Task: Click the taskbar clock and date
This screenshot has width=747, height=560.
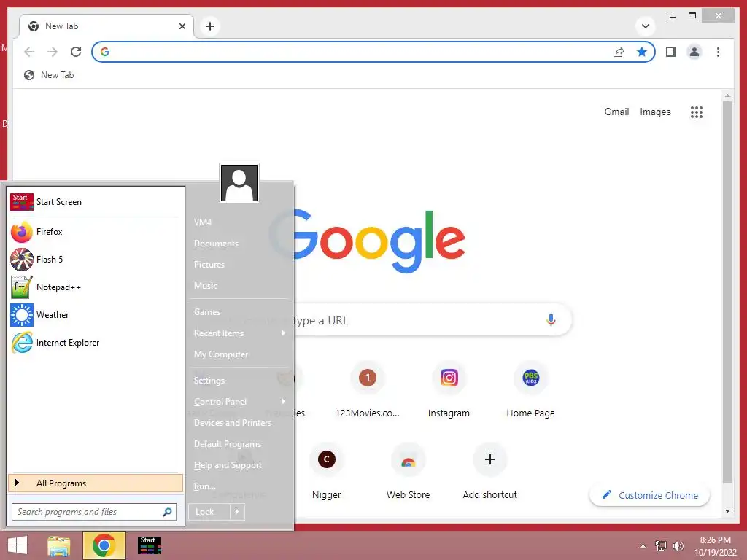Action: tap(716, 546)
